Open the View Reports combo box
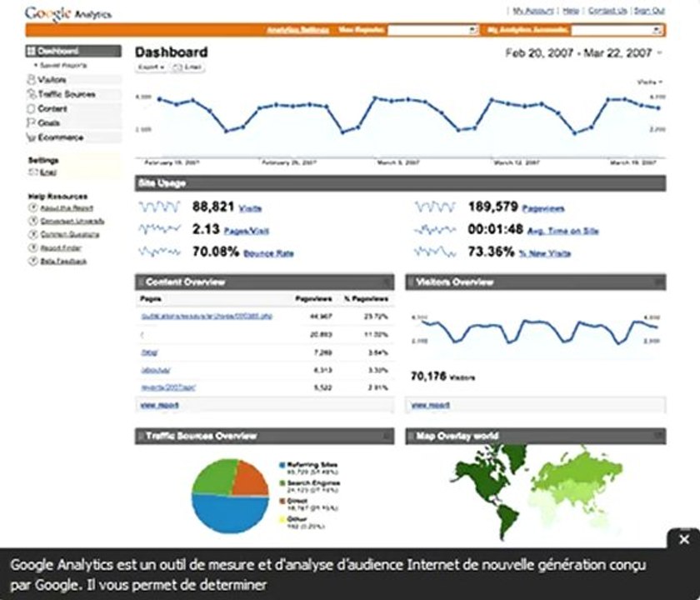The height and width of the screenshot is (600, 700). coord(433,30)
